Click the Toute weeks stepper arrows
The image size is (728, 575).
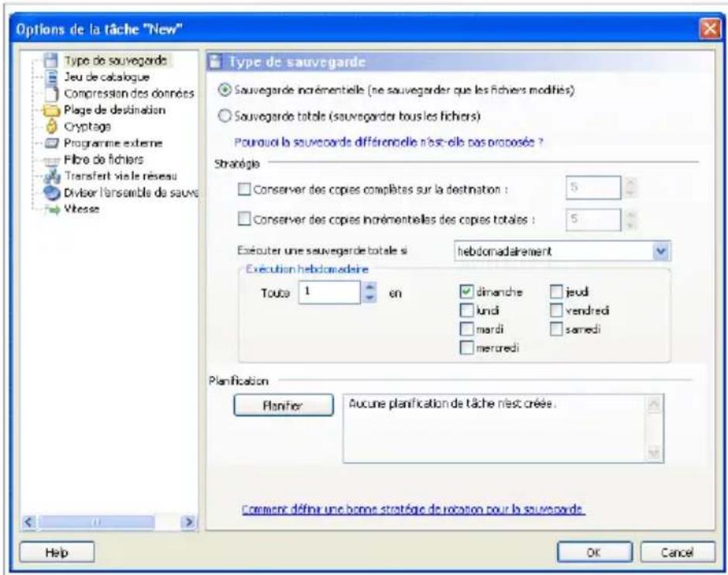369,292
